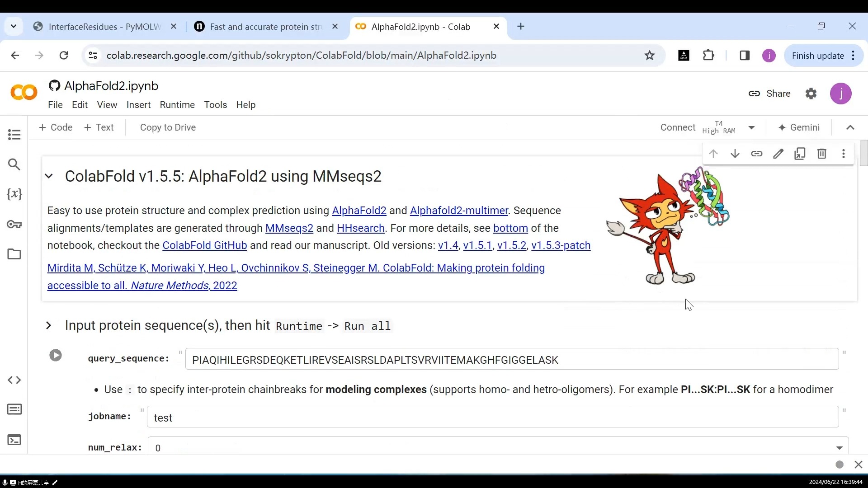Image resolution: width=868 pixels, height=488 pixels.
Task: Click the AlphaFold2 hyperlink
Action: tap(359, 210)
